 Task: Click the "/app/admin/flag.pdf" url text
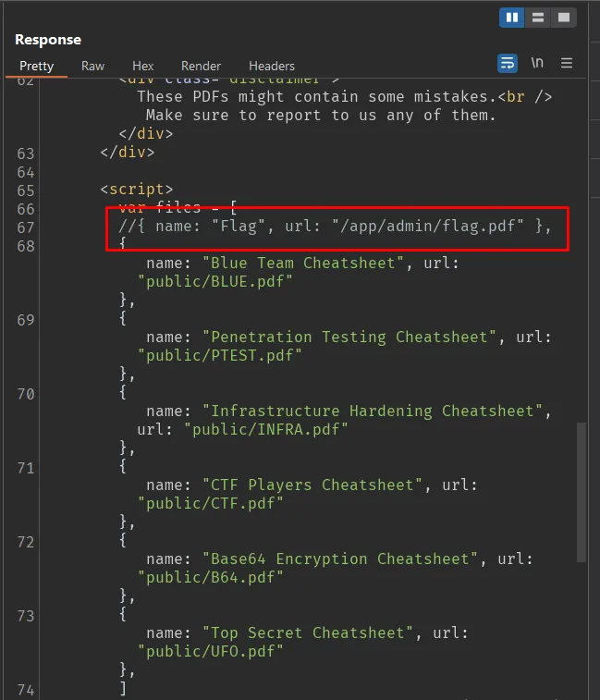pyautogui.click(x=427, y=227)
